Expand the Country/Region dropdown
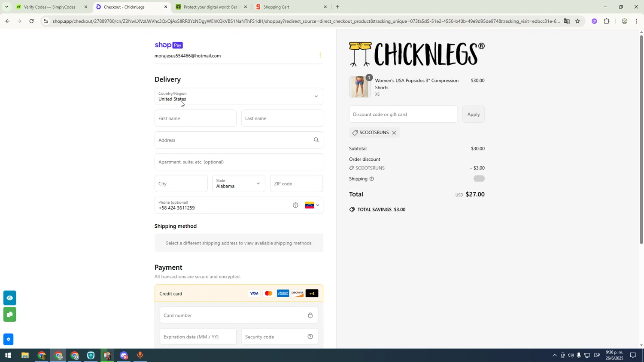The height and width of the screenshot is (362, 644). [x=239, y=97]
